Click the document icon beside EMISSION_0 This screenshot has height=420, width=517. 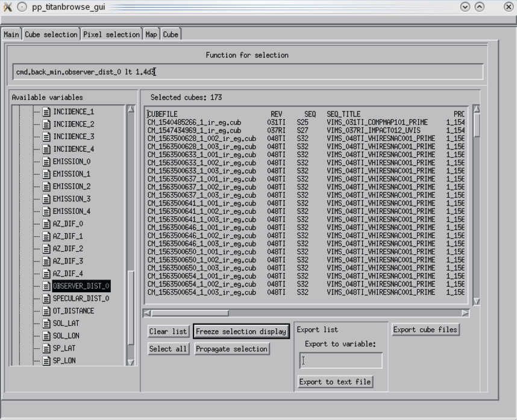[47, 161]
